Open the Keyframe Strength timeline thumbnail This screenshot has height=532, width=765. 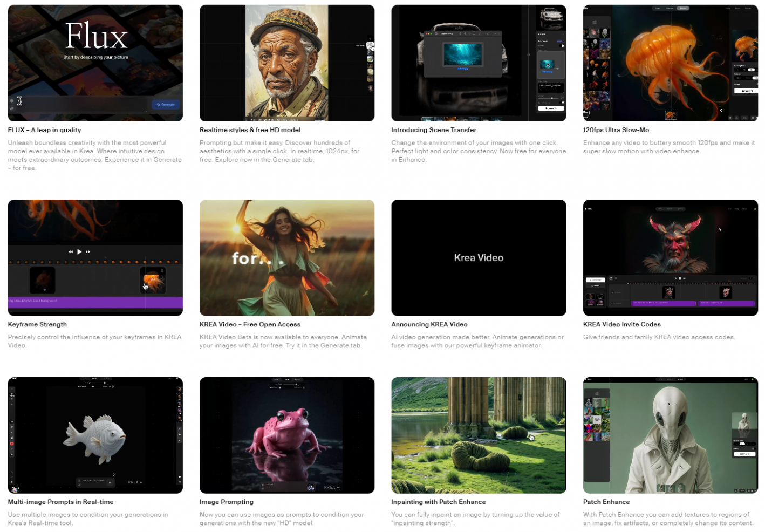click(95, 257)
